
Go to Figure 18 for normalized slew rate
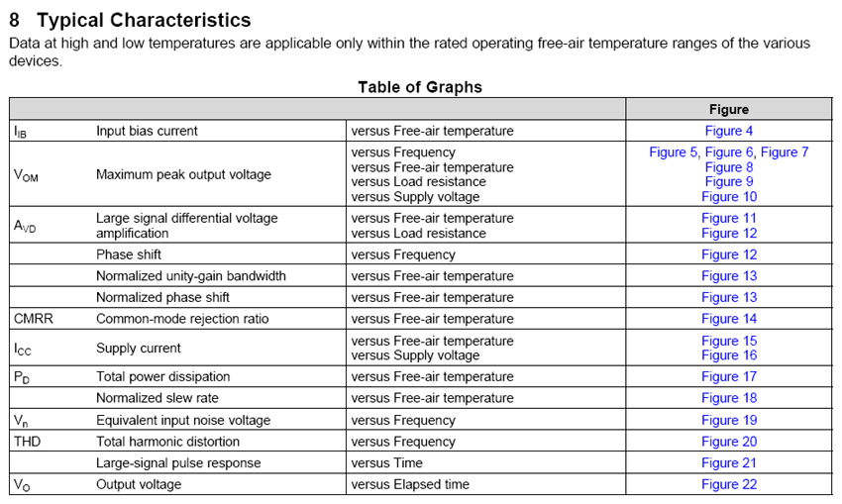[728, 398]
